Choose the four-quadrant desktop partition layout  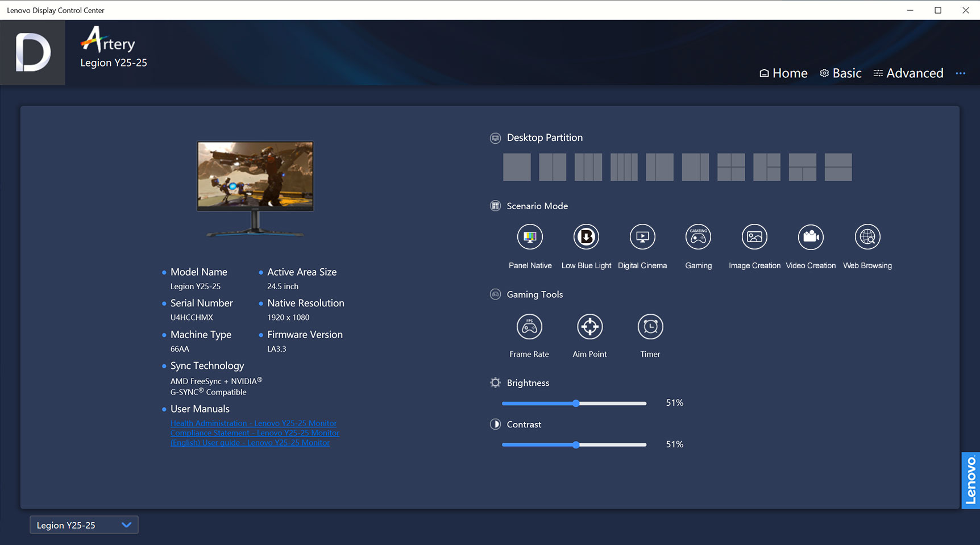click(x=731, y=167)
